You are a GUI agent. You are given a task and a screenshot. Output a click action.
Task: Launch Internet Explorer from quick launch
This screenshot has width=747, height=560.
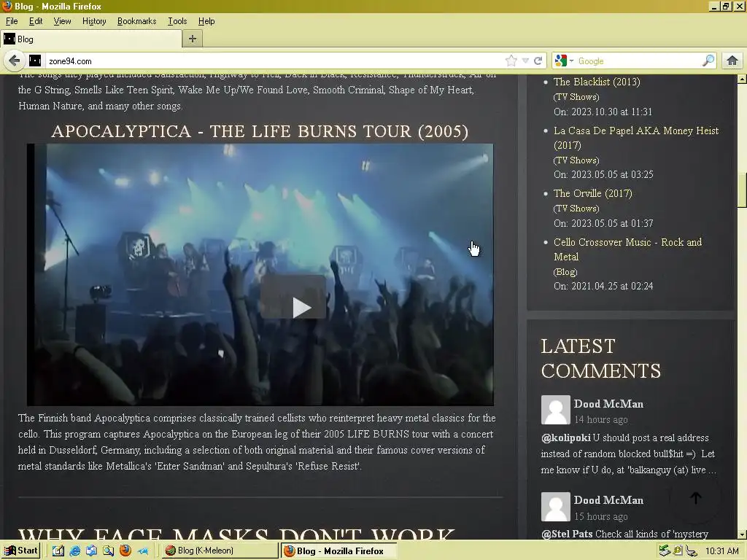tap(75, 551)
